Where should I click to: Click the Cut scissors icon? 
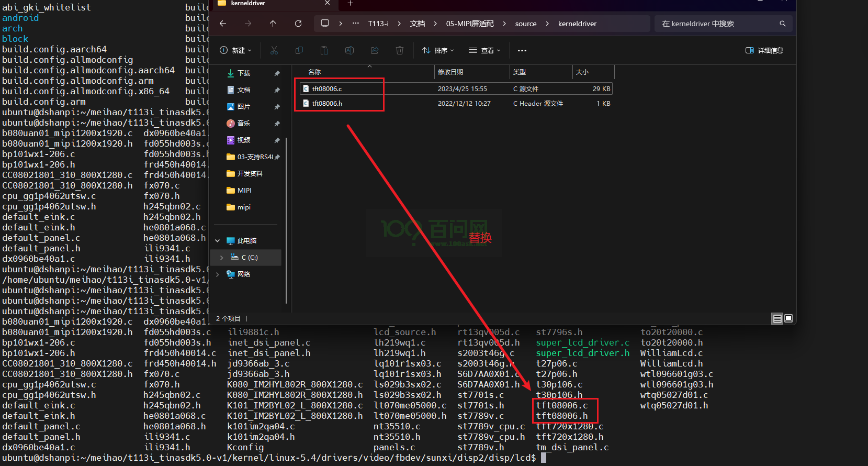tap(274, 50)
